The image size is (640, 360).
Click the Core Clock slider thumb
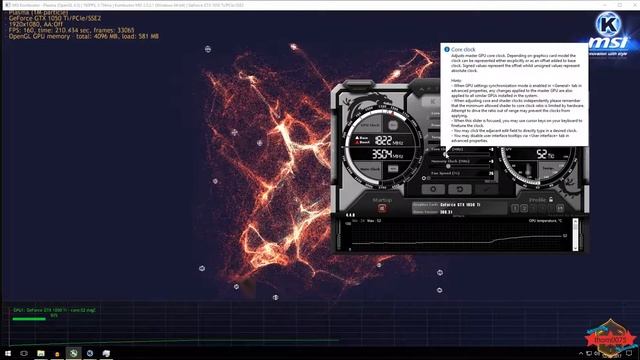(446, 155)
